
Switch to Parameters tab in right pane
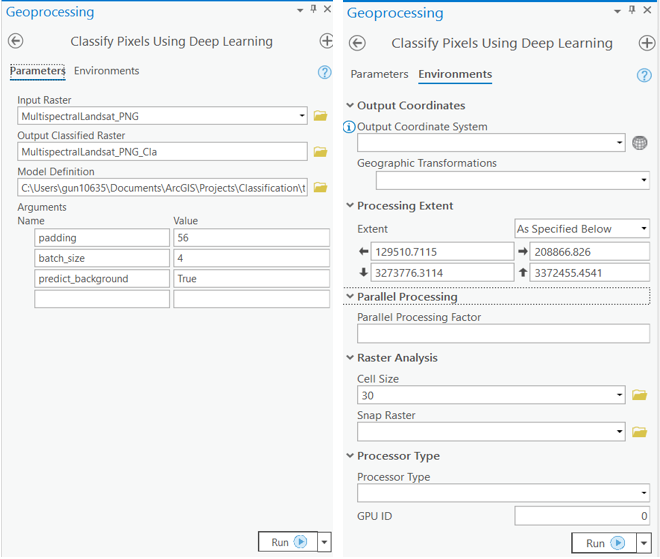[x=379, y=74]
